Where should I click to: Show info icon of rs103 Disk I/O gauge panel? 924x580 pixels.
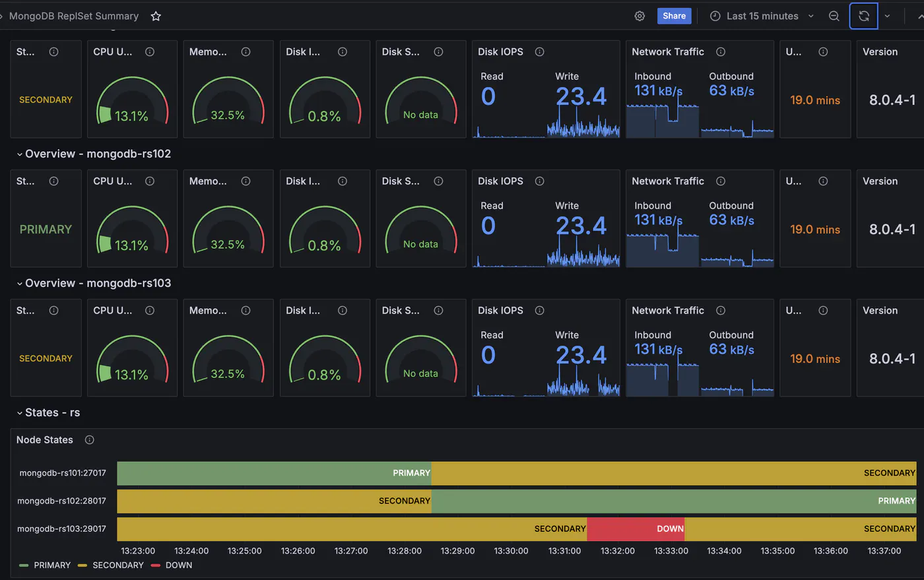point(343,310)
